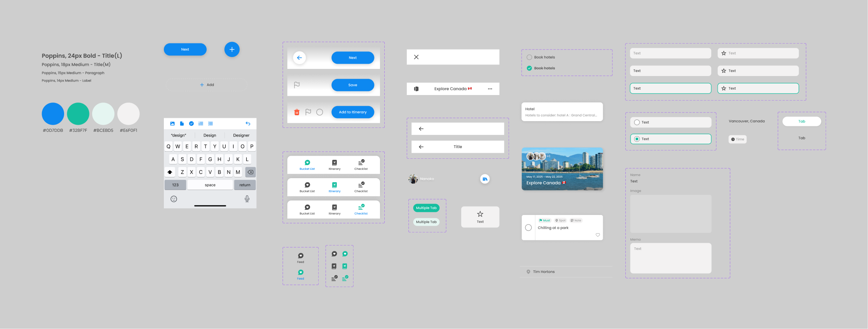Image resolution: width=868 pixels, height=329 pixels.
Task: Click the blue Save button
Action: tap(353, 85)
